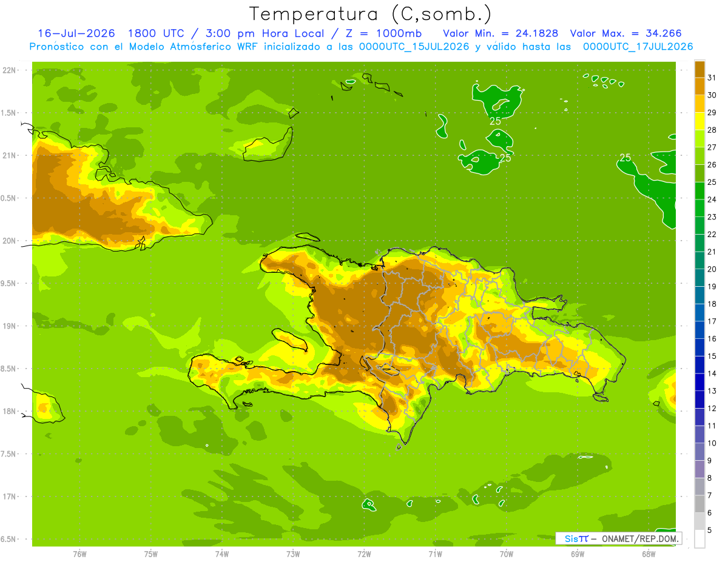Pick the colorbar swatch between 25 and 26
The width and height of the screenshot is (728, 562).
[699, 173]
